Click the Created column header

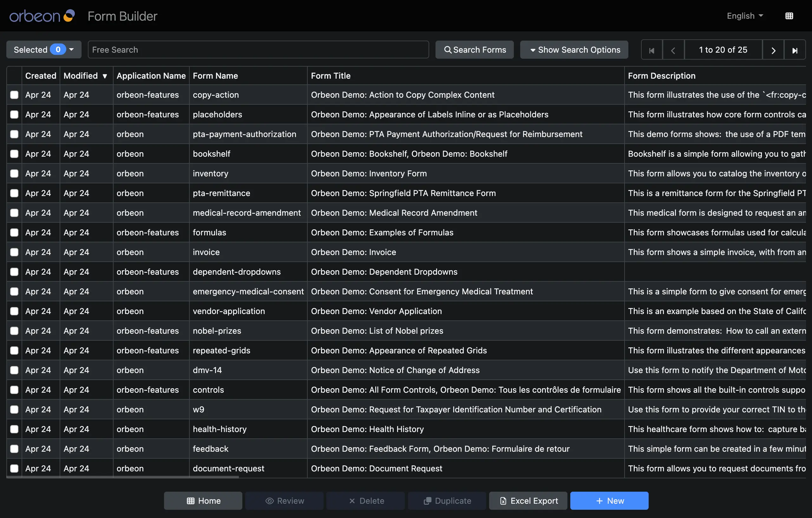(x=41, y=75)
